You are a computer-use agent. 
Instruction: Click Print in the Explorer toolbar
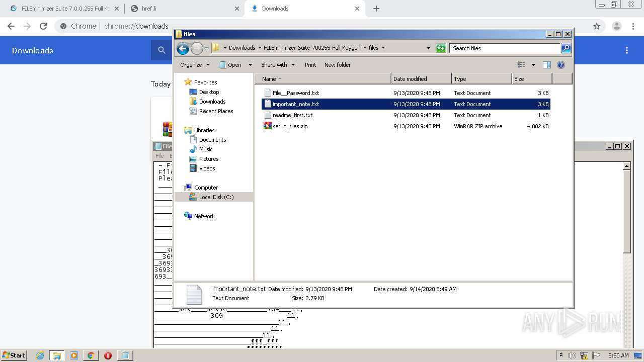tap(310, 65)
